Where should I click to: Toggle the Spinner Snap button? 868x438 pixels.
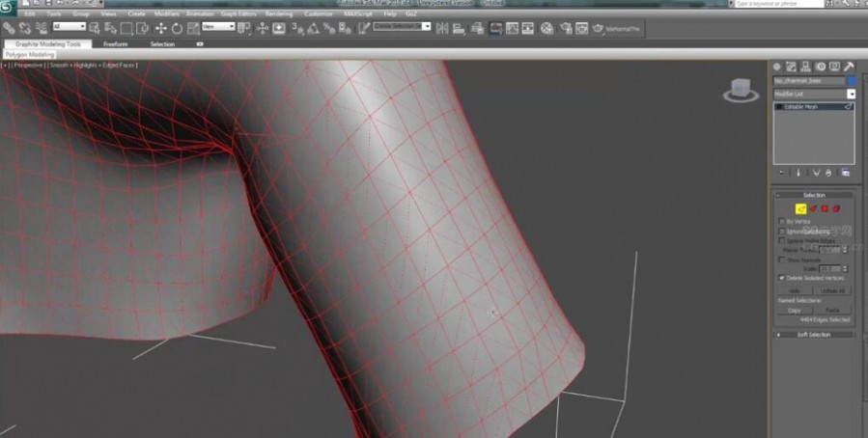tap(345, 28)
